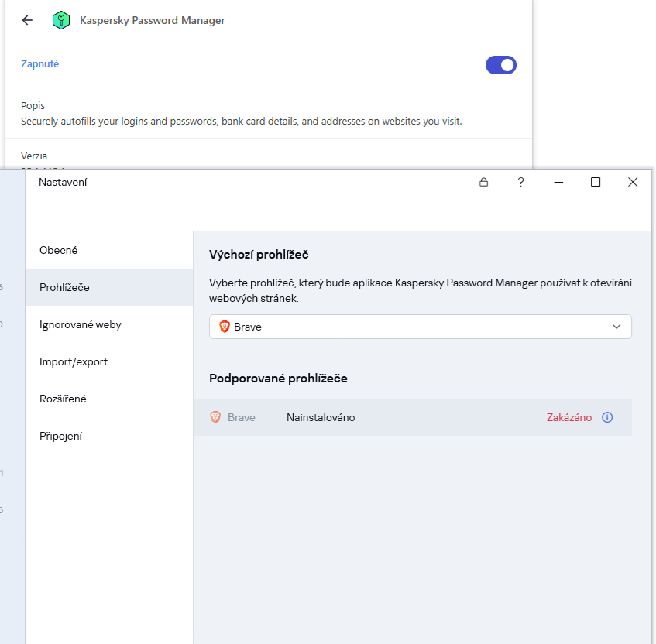Viewport: 656px width, 644px height.
Task: Click the info icon next to Zakázáno
Action: [x=607, y=417]
